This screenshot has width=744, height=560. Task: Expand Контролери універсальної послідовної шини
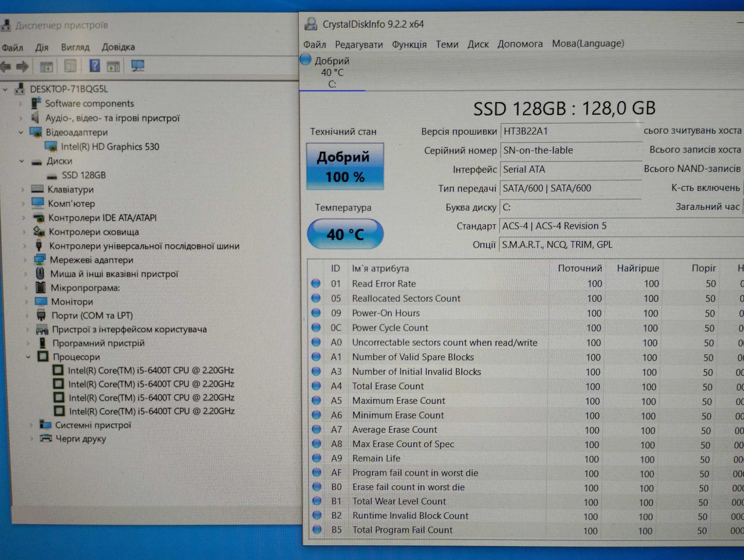[25, 246]
